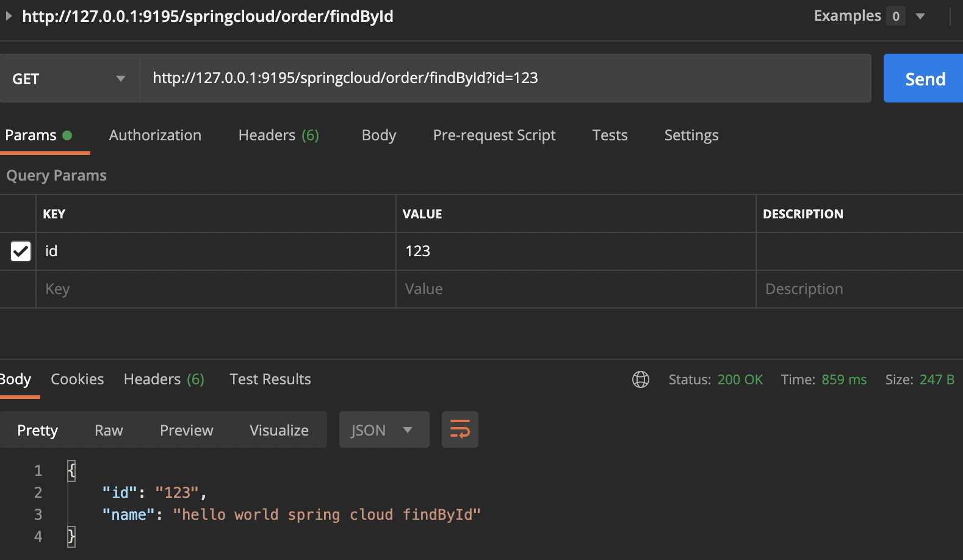Toggle the word wrap icon button

click(460, 429)
